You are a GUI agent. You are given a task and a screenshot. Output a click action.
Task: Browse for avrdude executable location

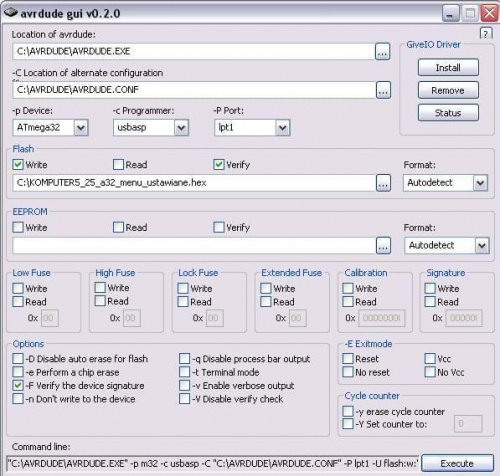click(382, 51)
